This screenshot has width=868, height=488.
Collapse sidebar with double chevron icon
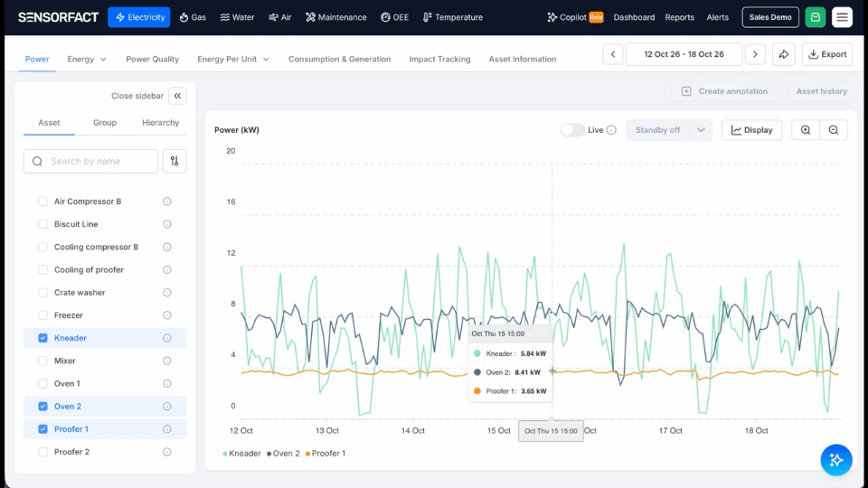point(178,96)
